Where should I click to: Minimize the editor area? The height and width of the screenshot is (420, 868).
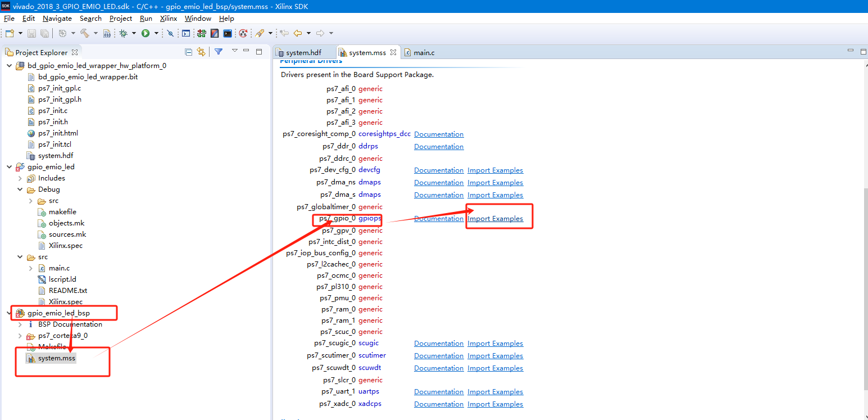coord(850,51)
